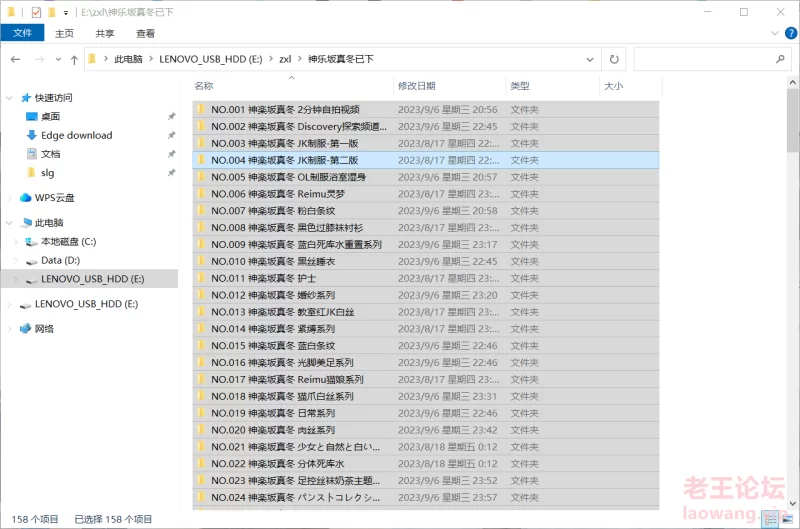Click folder NO.019 神楽坂真冬 日常系列

(273, 413)
